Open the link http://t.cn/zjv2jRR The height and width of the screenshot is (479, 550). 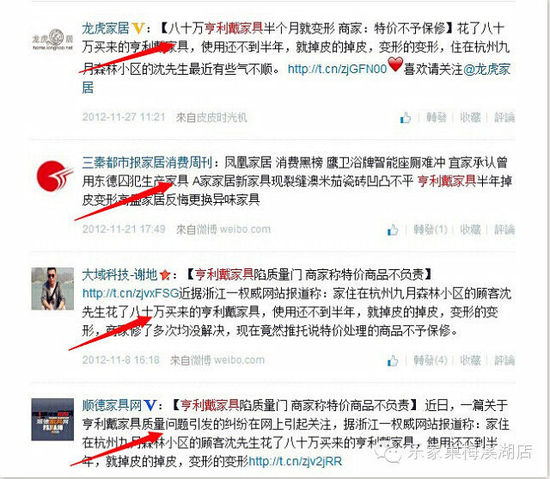(x=295, y=461)
